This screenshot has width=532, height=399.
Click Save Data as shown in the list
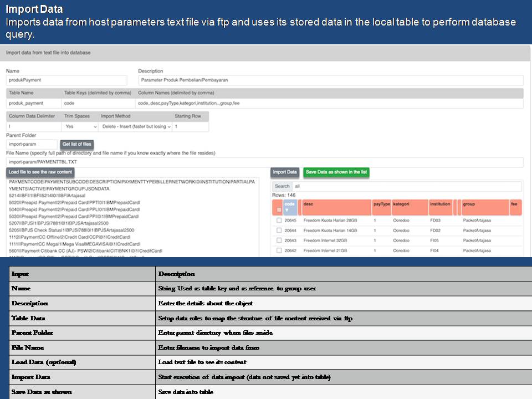pyautogui.click(x=336, y=172)
